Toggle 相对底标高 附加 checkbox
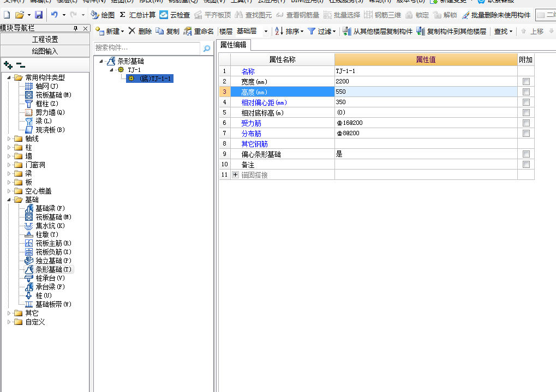This screenshot has width=556, height=392. [x=526, y=112]
